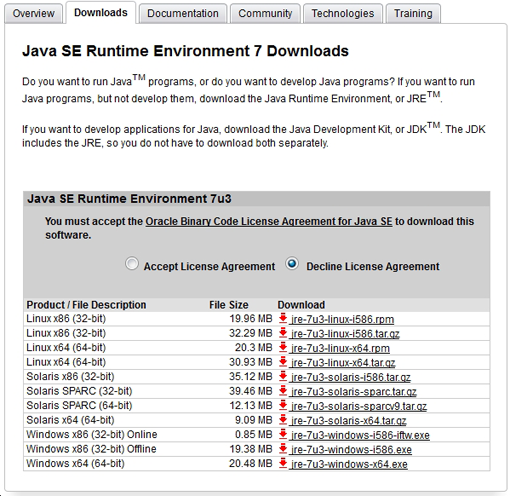Click 'Java SE Runtime Environment 7 Downloads' heading
Screen dimensions: 510x496
pyautogui.click(x=185, y=51)
